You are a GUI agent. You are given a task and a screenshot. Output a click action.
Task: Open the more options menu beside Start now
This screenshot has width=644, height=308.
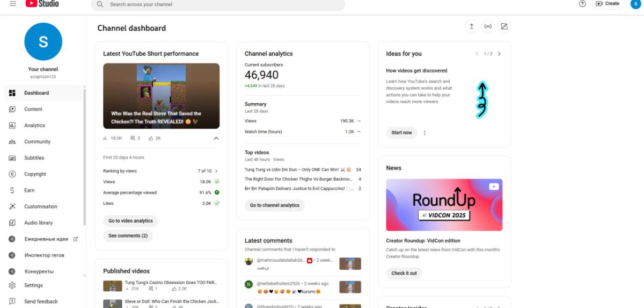tap(425, 133)
